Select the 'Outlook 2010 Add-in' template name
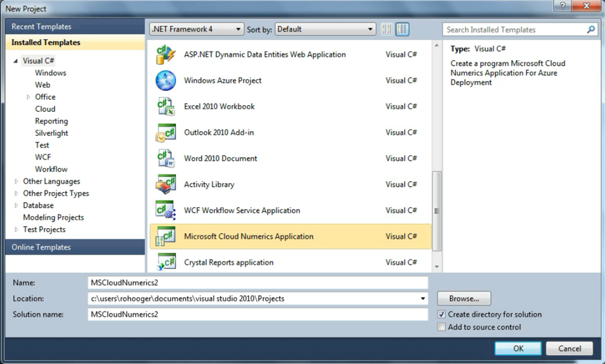The width and height of the screenshot is (605, 364). pos(219,132)
